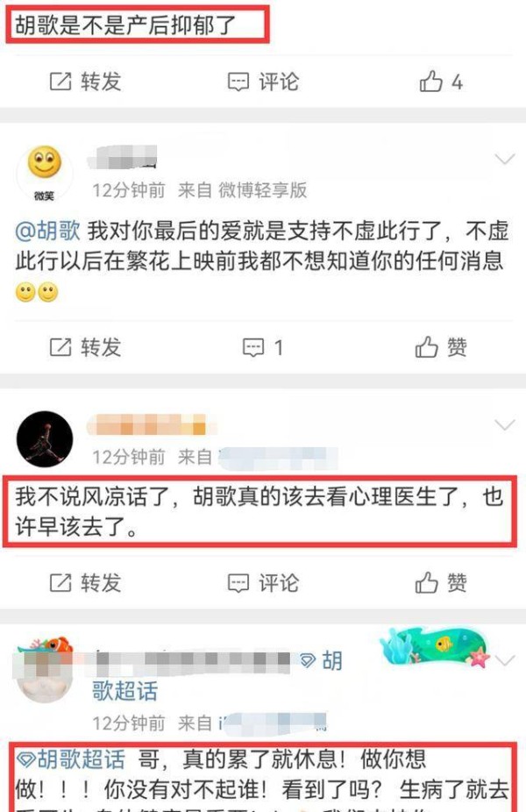Image resolution: width=526 pixels, height=812 pixels.
Task: Like the post about 不虚此行
Action: click(x=441, y=347)
